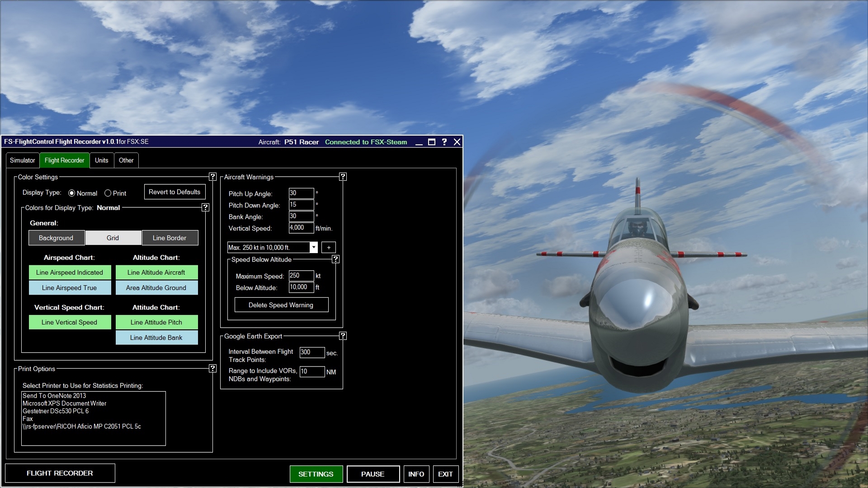Click the Line Airspeed True swatch
Screen dimensions: 868x488
69,288
